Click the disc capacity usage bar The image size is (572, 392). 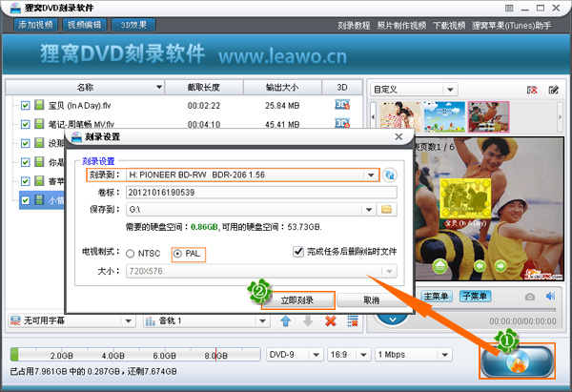tap(135, 355)
